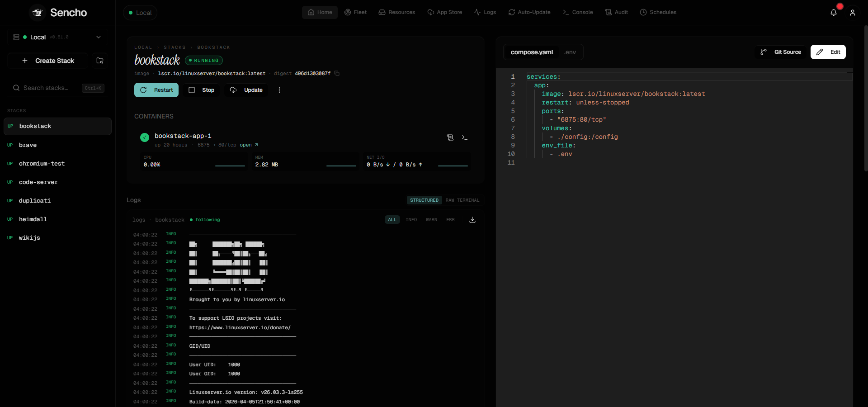Filter logs to ERR level

pos(451,220)
